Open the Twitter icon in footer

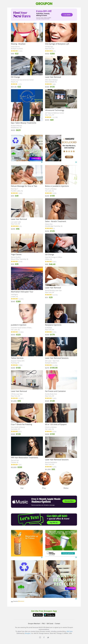click(48, 637)
